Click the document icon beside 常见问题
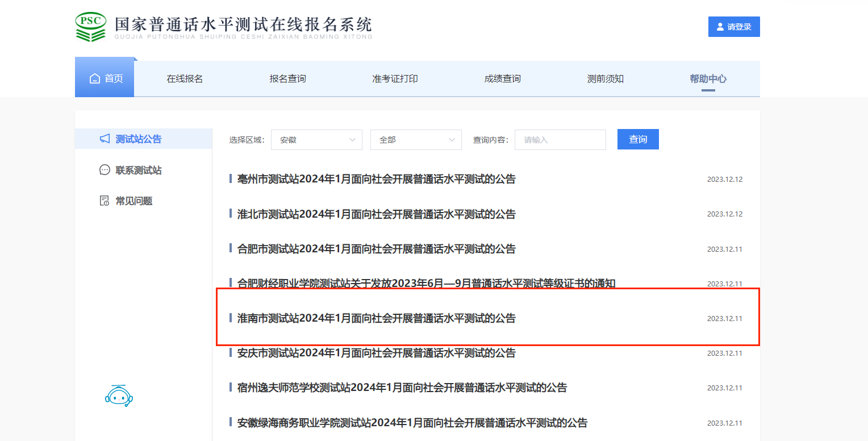The width and height of the screenshot is (868, 441). click(x=105, y=201)
